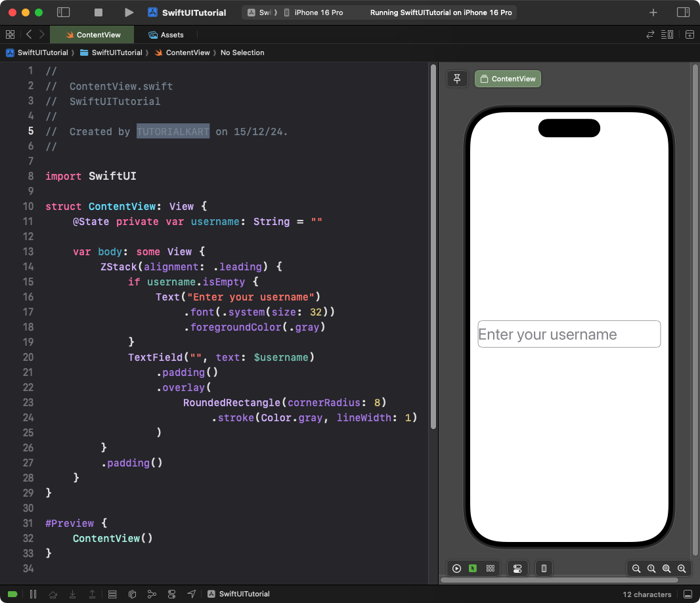Image resolution: width=700 pixels, height=603 pixels.
Task: Click the location simulation icon in debug bar
Action: [191, 594]
